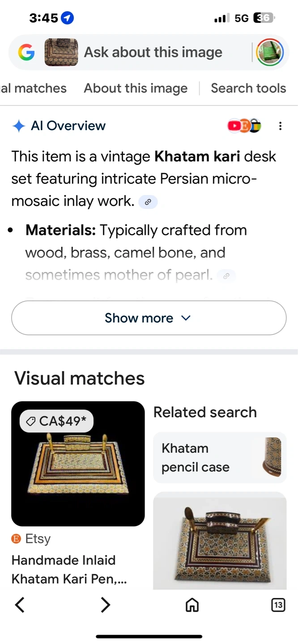Tap the AI Overview sparkle icon

point(18,126)
